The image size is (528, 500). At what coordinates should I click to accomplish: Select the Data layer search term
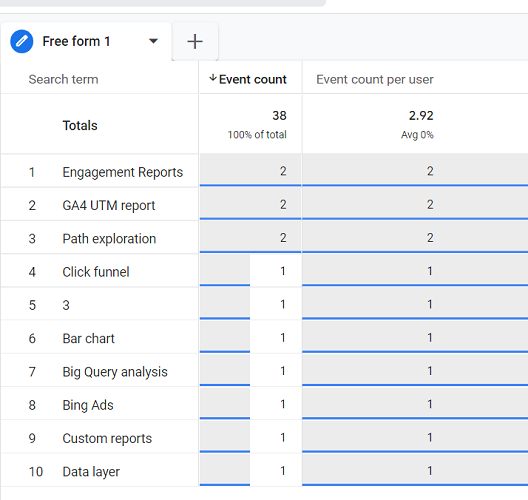point(91,472)
